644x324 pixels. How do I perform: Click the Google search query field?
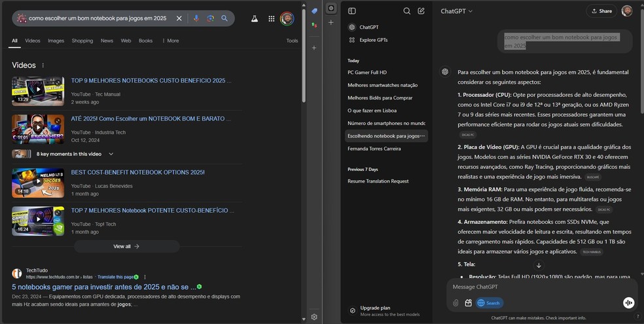pos(98,18)
